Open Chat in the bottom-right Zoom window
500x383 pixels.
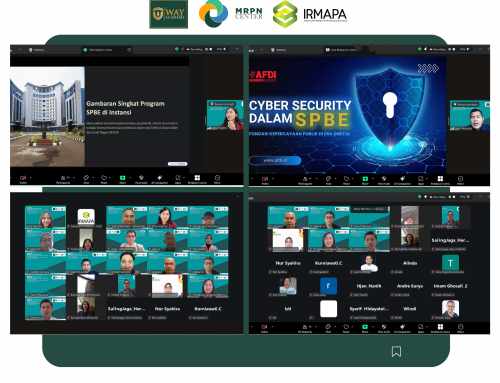tap(328, 328)
